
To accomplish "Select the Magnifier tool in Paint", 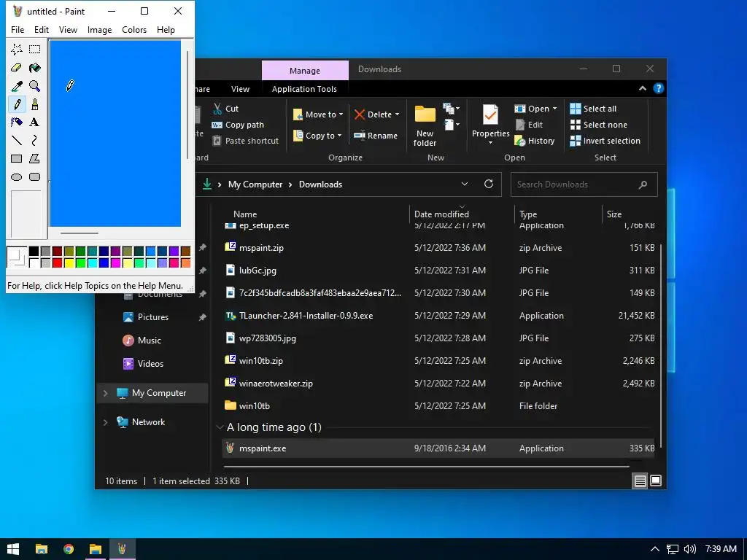I will [35, 86].
